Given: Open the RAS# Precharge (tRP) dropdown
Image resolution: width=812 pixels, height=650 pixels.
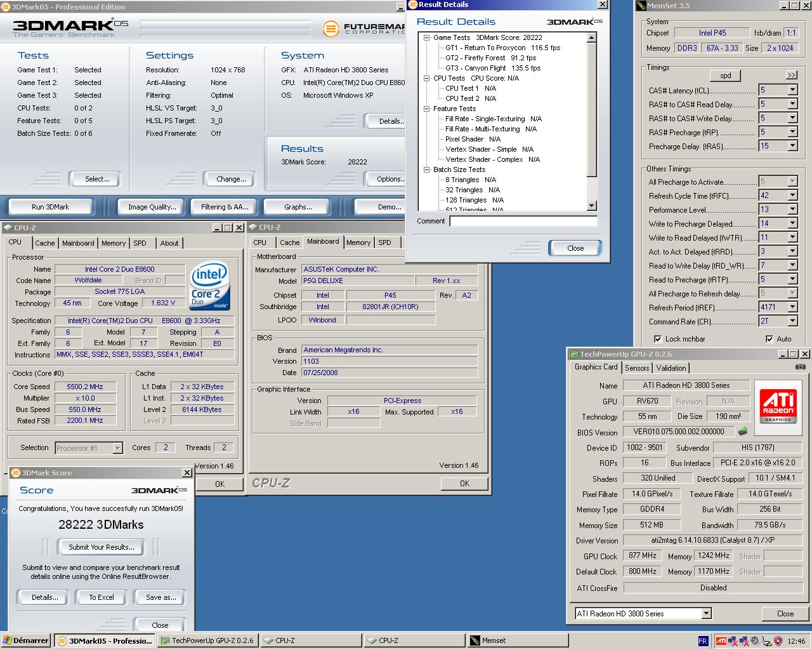Looking at the screenshot, I should [792, 132].
